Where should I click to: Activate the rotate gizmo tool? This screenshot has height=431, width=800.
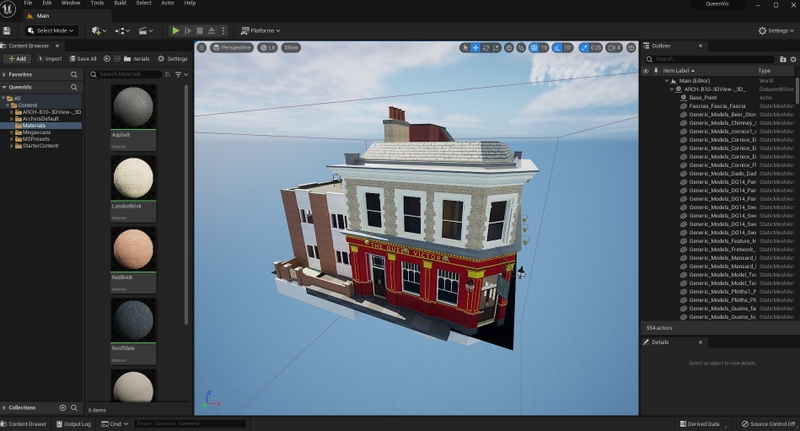pyautogui.click(x=486, y=47)
